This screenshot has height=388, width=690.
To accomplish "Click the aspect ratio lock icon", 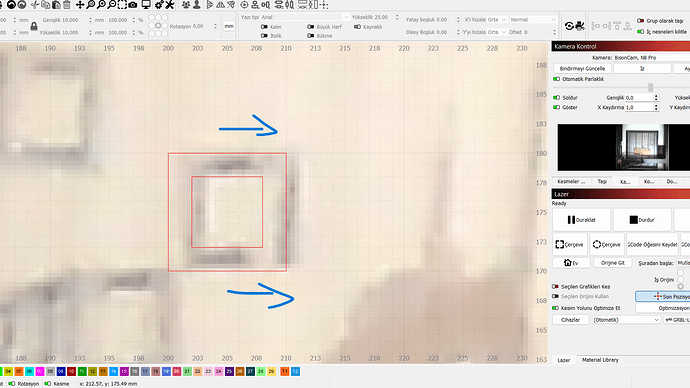I will point(34,26).
